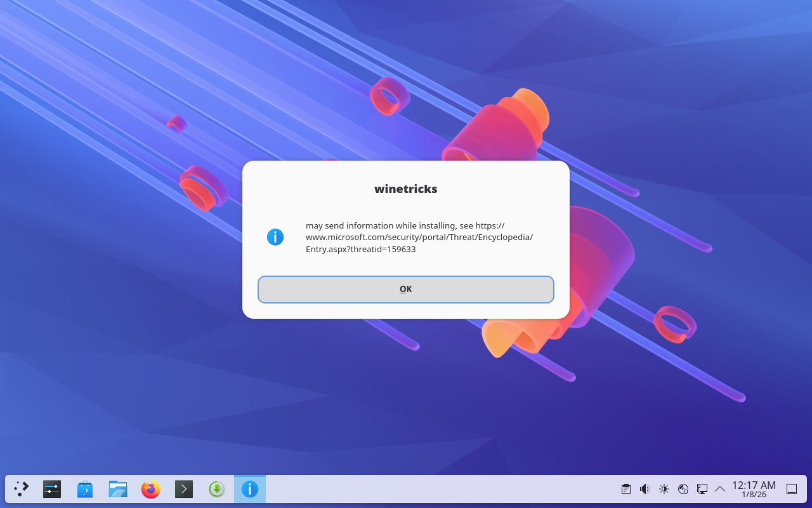The width and height of the screenshot is (812, 508).
Task: Open the KDE application launcher
Action: [x=22, y=489]
